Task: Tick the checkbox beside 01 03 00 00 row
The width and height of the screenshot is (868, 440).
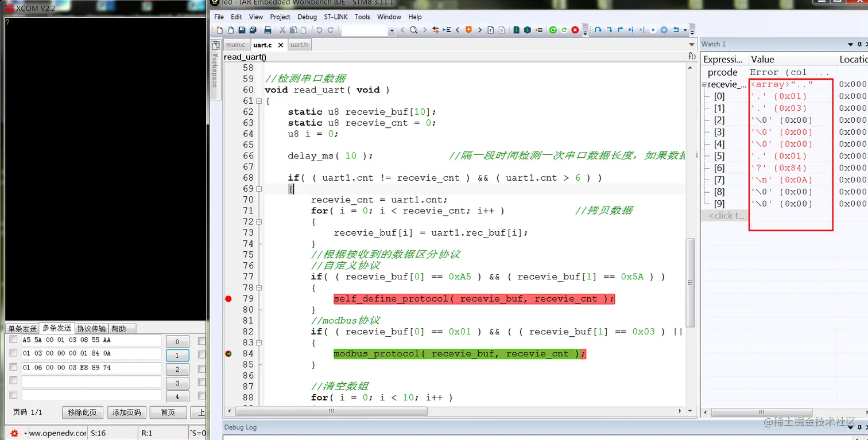Action: [13, 353]
